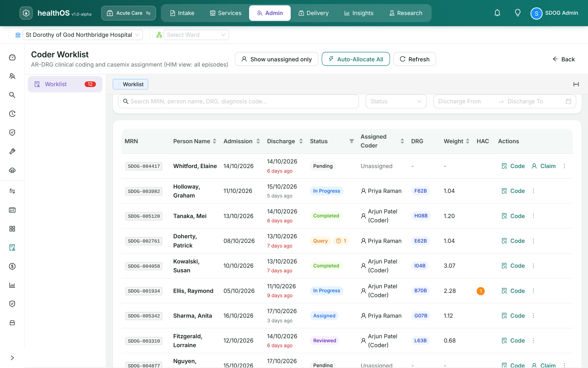Open the Select Ward dropdown
The image size is (588, 368).
point(196,35)
